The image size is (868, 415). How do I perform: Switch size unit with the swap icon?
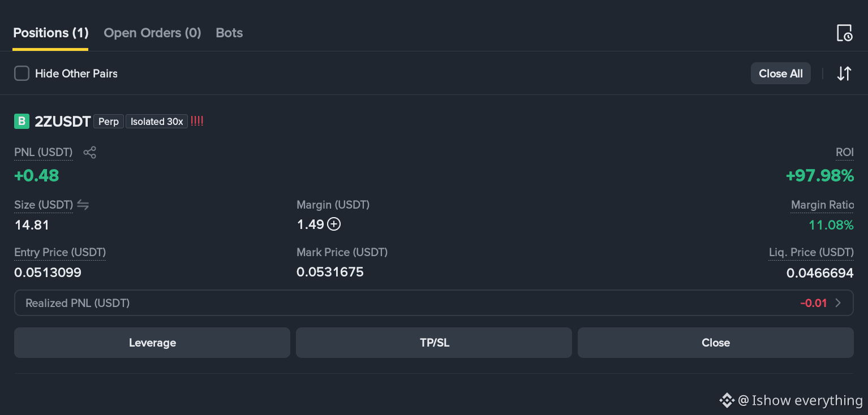pyautogui.click(x=83, y=205)
